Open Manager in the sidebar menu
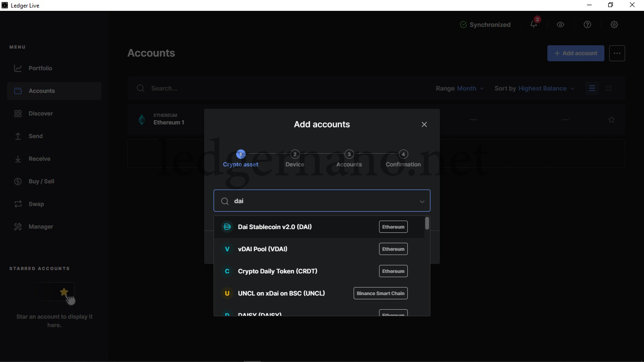 (x=54, y=227)
